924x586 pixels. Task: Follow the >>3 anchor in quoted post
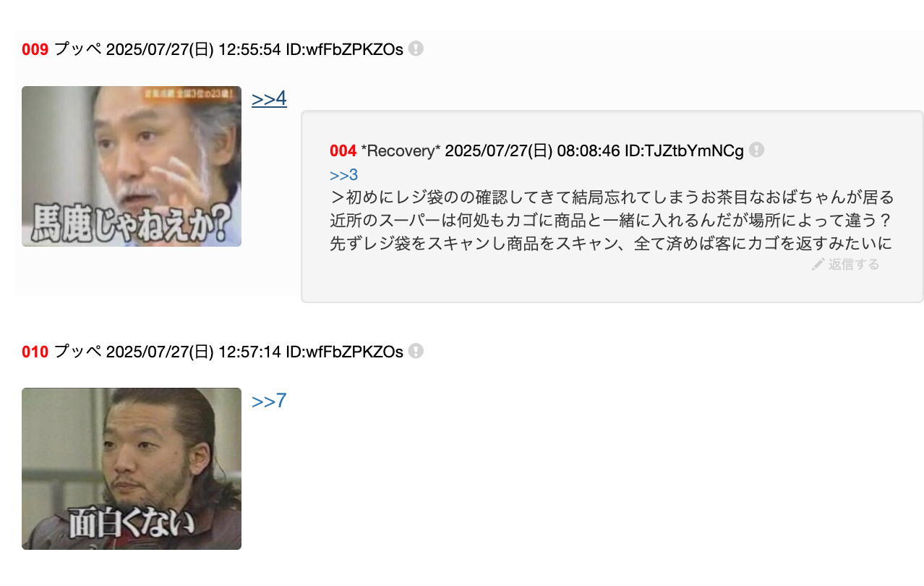point(343,175)
